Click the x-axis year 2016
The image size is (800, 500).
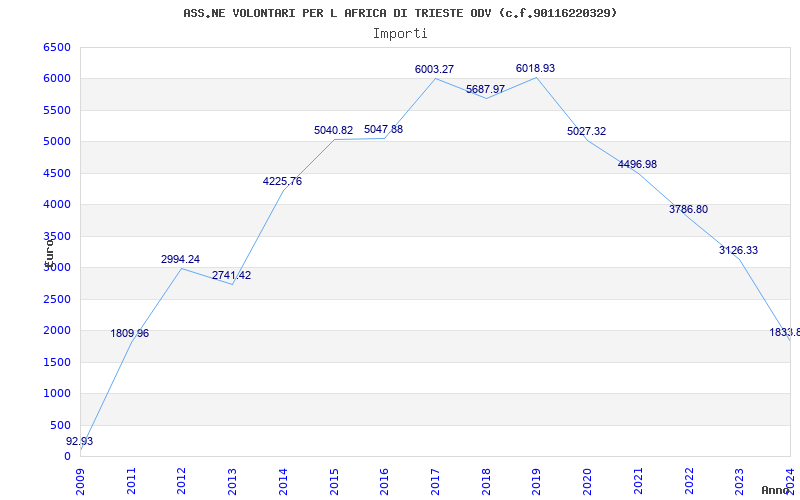pos(385,481)
